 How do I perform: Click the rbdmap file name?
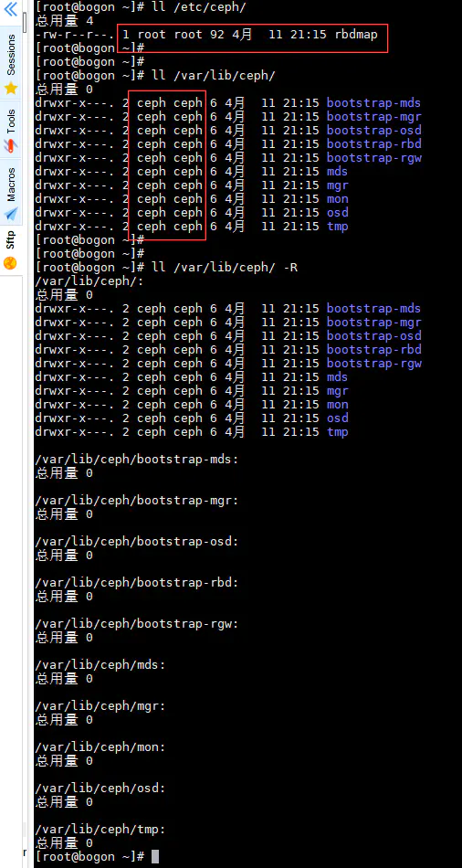[x=356, y=35]
